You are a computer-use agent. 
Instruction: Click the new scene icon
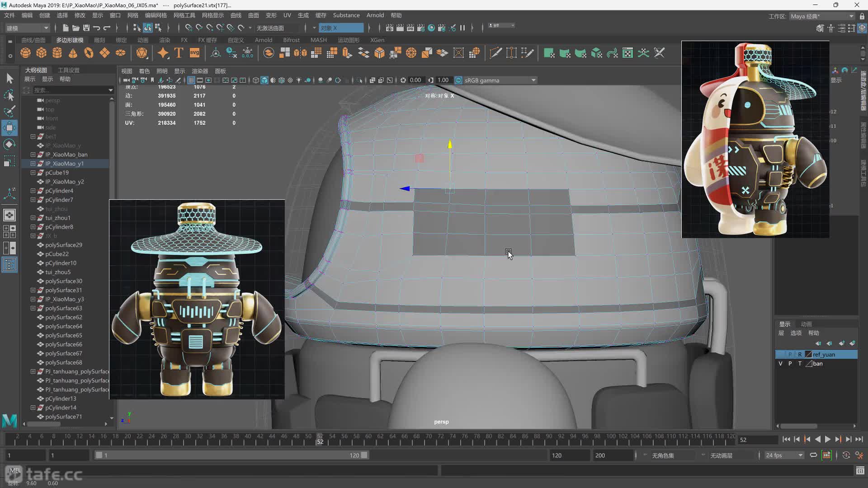[65, 28]
